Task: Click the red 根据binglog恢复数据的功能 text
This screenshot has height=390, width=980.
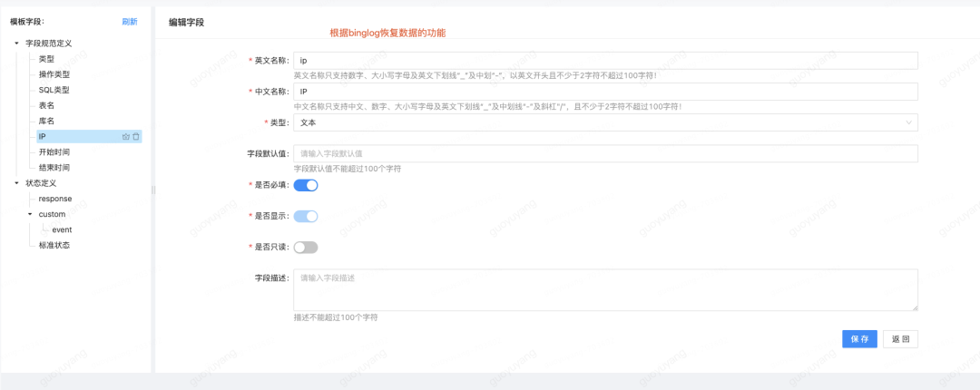Action: (x=387, y=34)
